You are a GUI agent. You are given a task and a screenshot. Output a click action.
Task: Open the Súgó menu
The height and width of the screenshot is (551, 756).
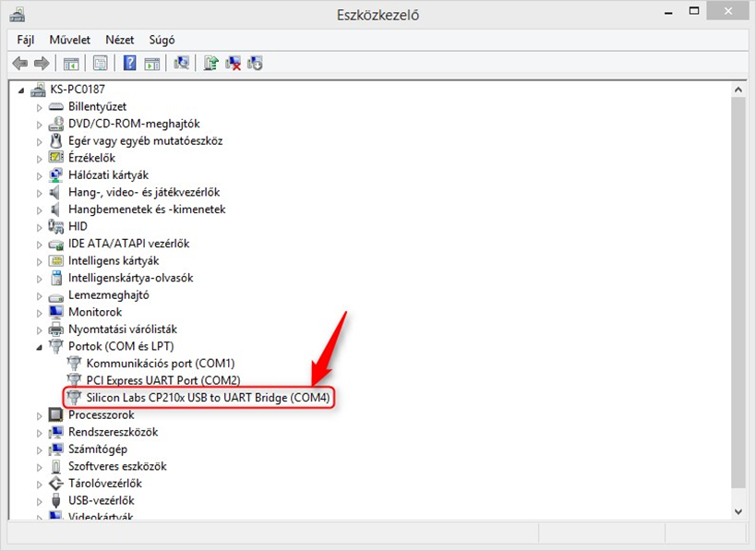pyautogui.click(x=162, y=40)
